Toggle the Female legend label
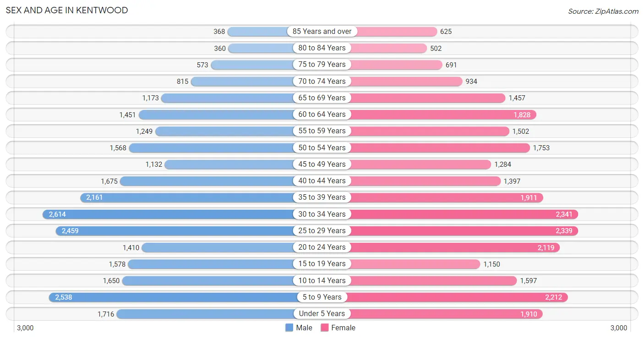Screen dimensions: 644x339 click(x=344, y=328)
